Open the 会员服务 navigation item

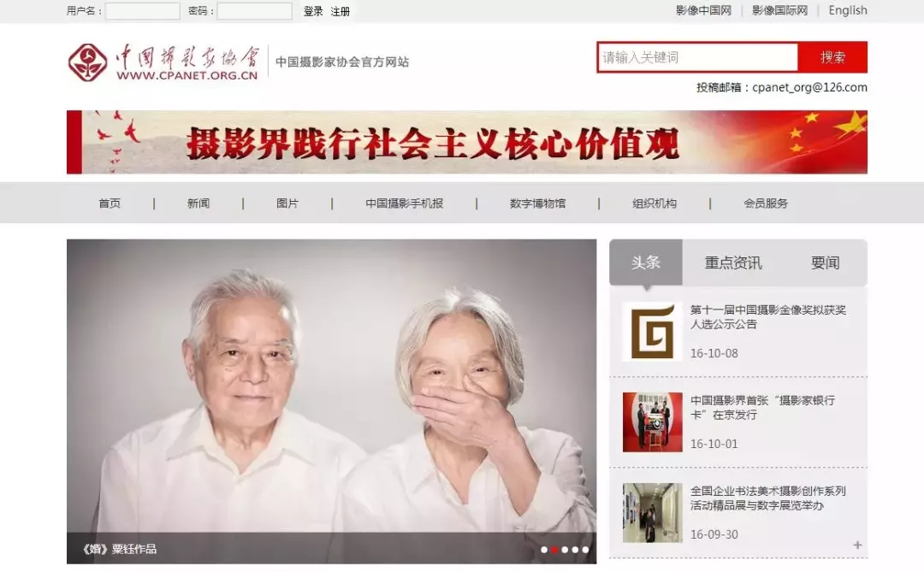tap(766, 203)
